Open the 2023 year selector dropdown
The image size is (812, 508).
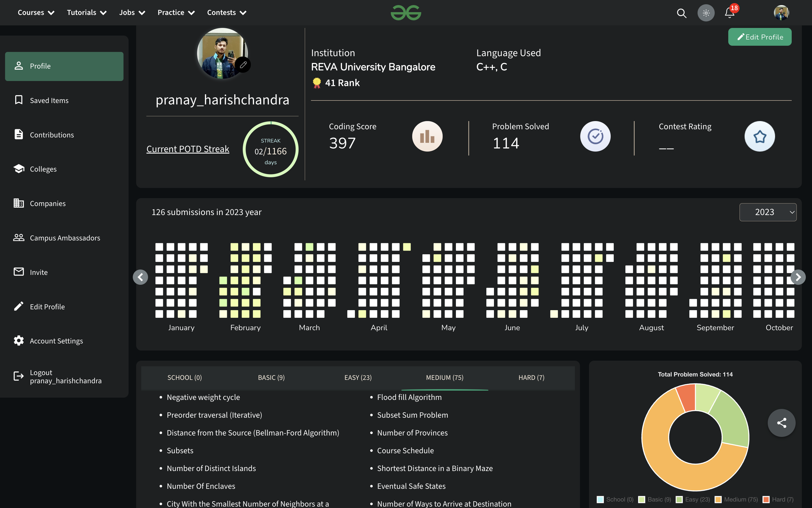coord(768,212)
